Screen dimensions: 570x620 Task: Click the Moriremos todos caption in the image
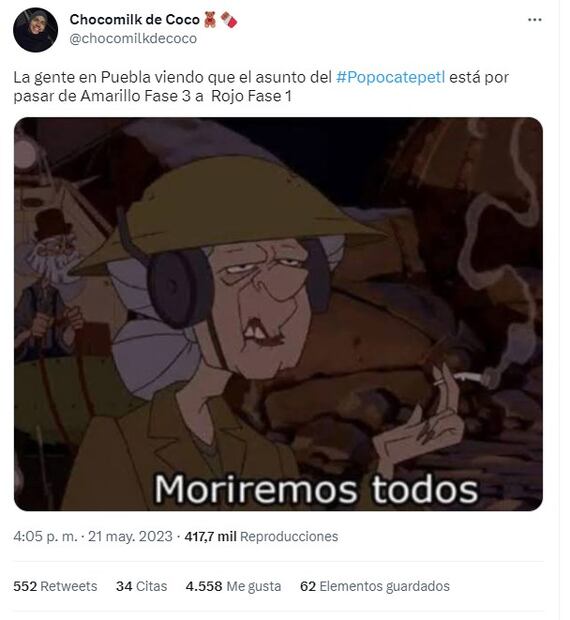(x=316, y=490)
